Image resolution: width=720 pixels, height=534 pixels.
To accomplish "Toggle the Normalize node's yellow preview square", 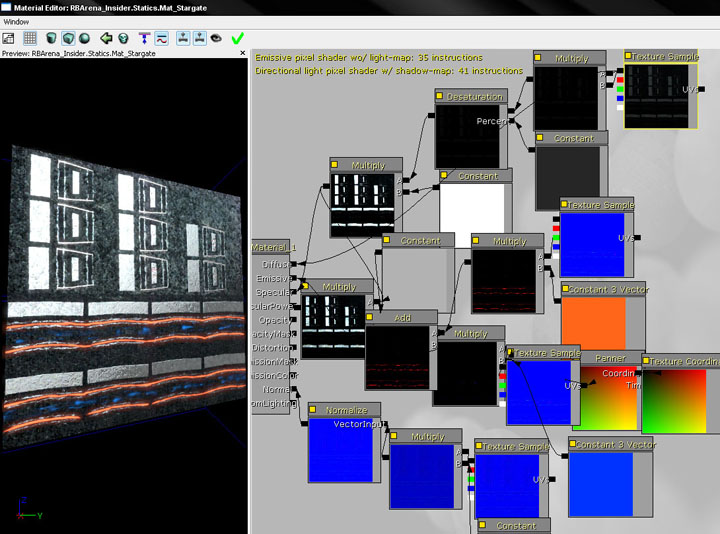I will point(313,410).
